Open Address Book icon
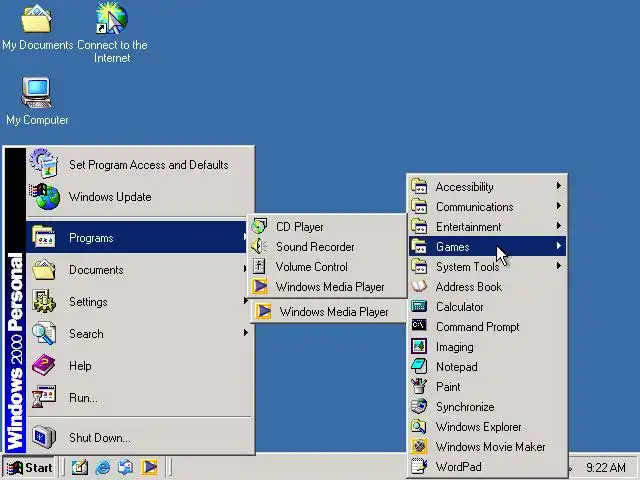The image size is (640, 480). point(419,286)
